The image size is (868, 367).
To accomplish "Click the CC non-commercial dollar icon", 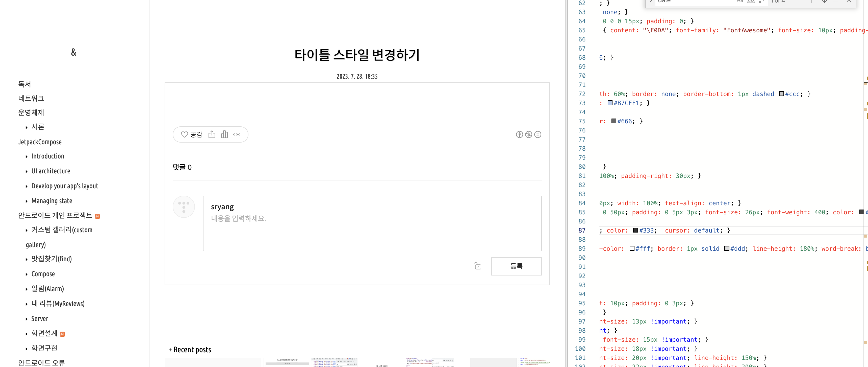I will 529,134.
